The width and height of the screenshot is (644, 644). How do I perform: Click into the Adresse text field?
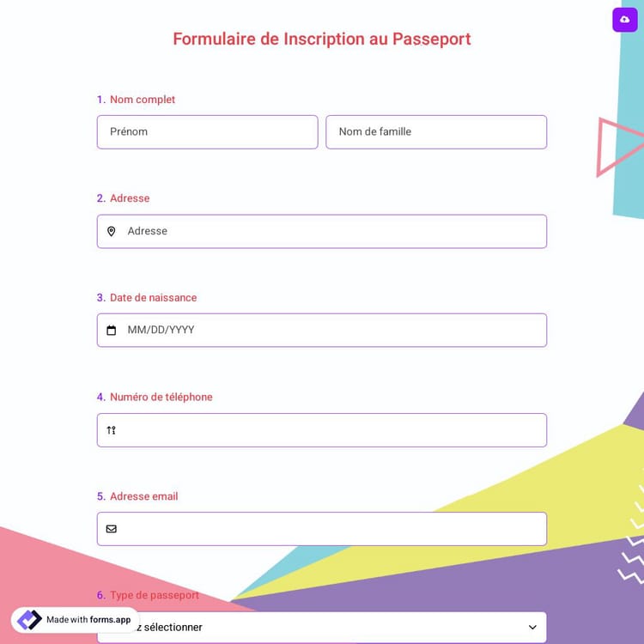pyautogui.click(x=331, y=232)
